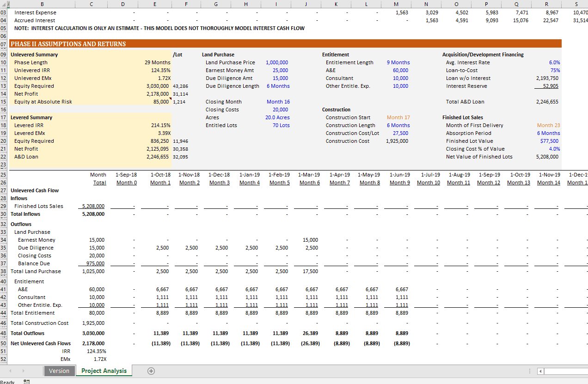Click the previous sheet navigation arrow
The width and height of the screenshot is (588, 384).
coord(10,371)
